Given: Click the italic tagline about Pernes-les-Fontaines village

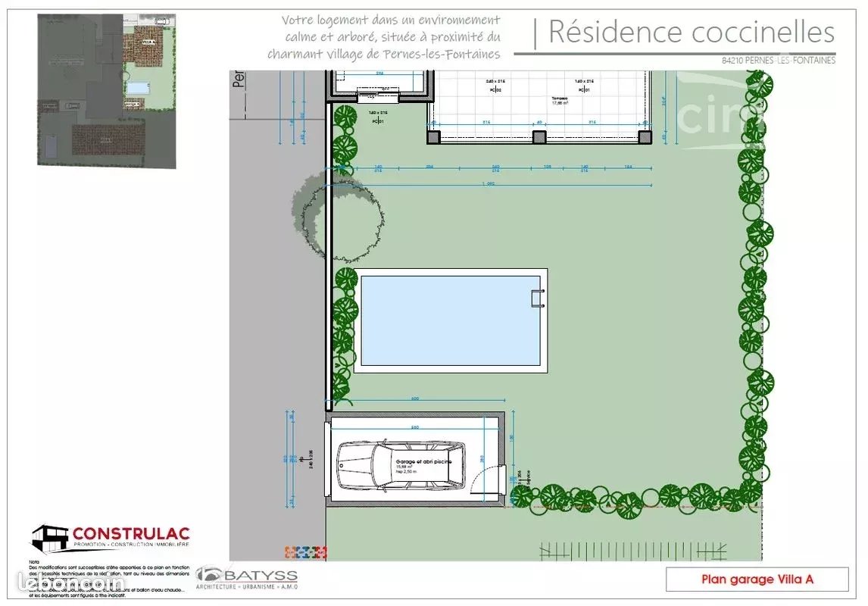Looking at the screenshot, I should 385,36.
